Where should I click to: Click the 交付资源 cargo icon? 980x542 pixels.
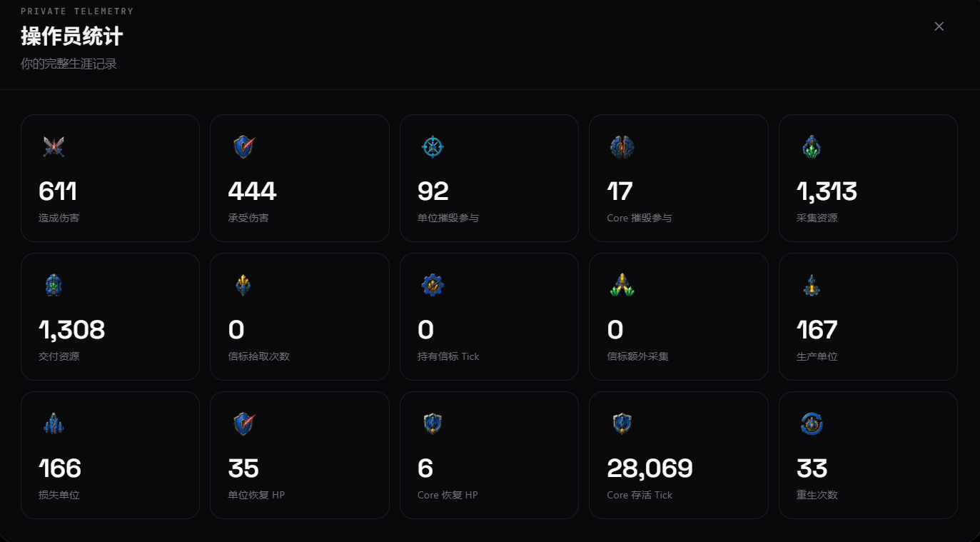pyautogui.click(x=54, y=286)
